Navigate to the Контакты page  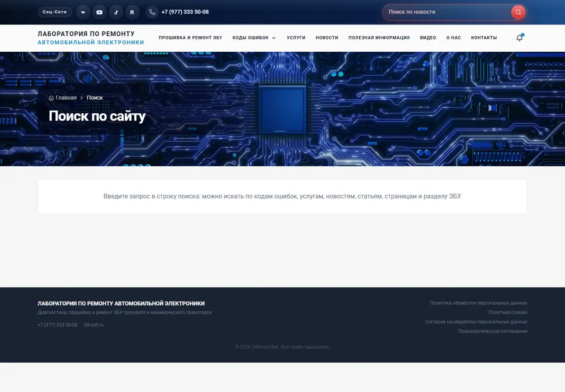coord(484,38)
